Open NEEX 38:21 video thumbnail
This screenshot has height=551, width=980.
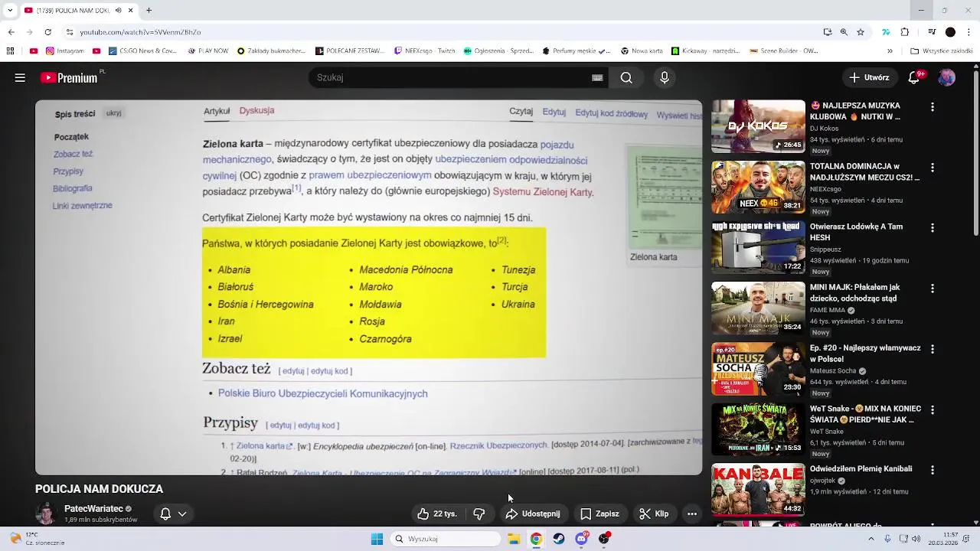758,187
